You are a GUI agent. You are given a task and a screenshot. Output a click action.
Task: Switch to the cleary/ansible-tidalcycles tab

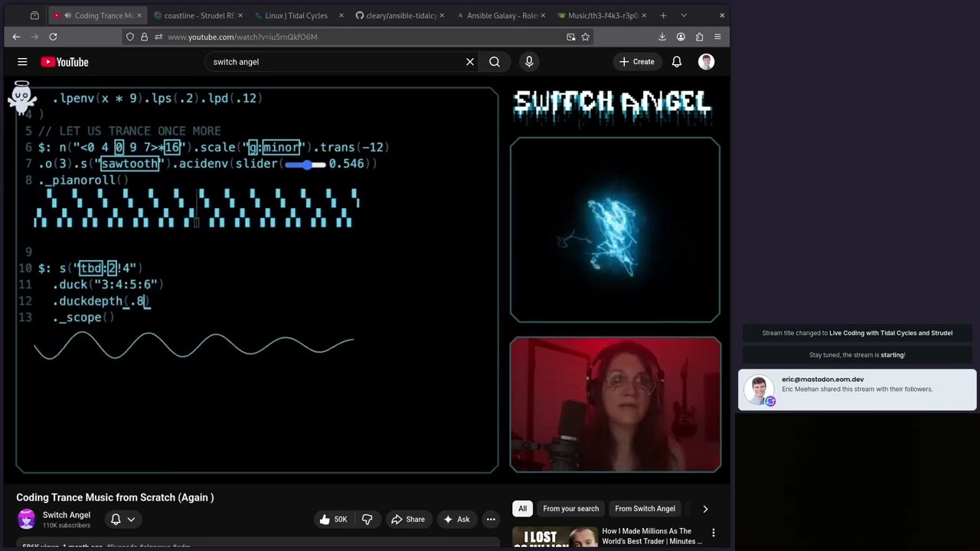[397, 15]
